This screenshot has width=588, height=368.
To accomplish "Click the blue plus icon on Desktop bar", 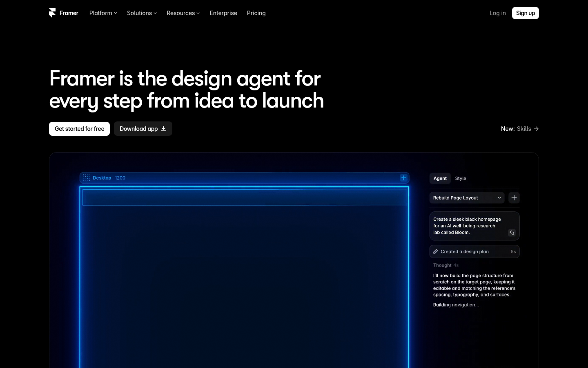I will tap(403, 178).
